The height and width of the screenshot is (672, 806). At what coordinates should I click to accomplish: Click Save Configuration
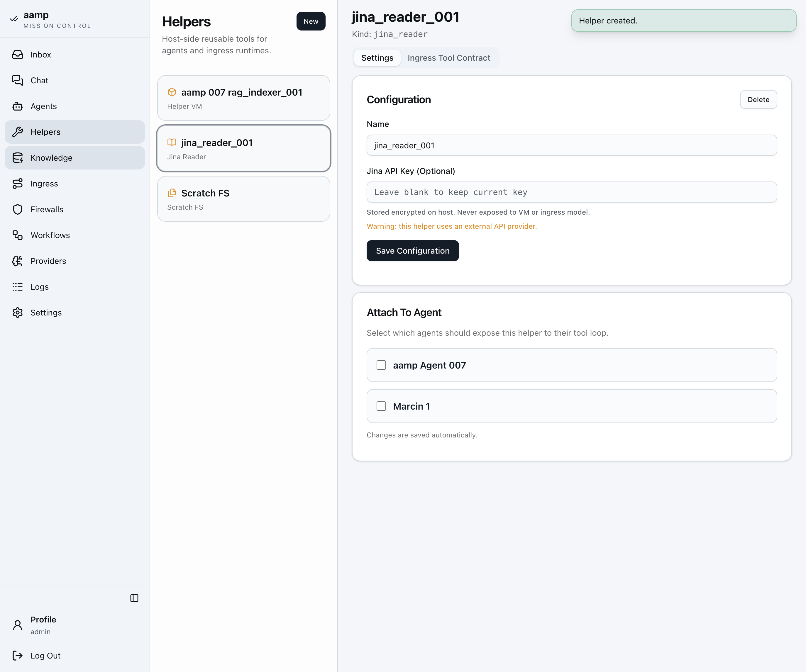point(413,250)
